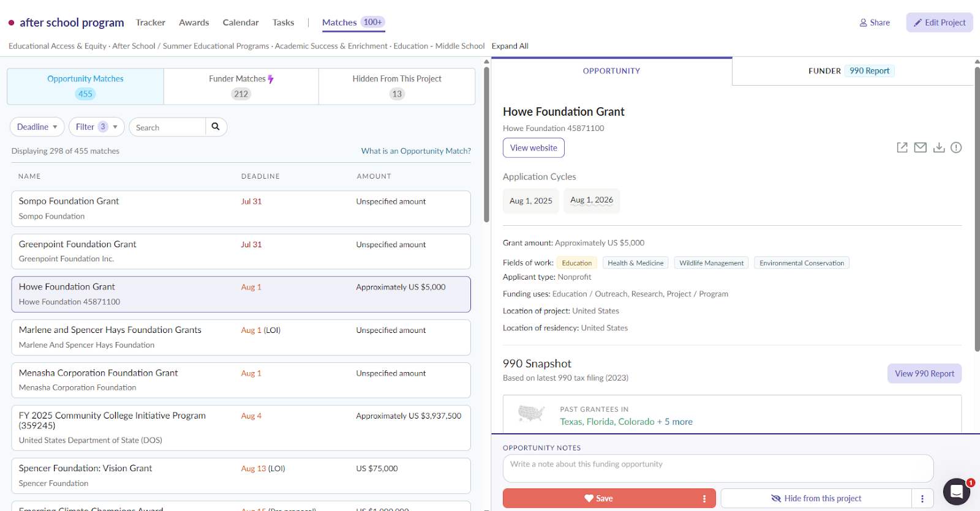Click the Education field of work tag
This screenshot has height=511, width=980.
[576, 263]
